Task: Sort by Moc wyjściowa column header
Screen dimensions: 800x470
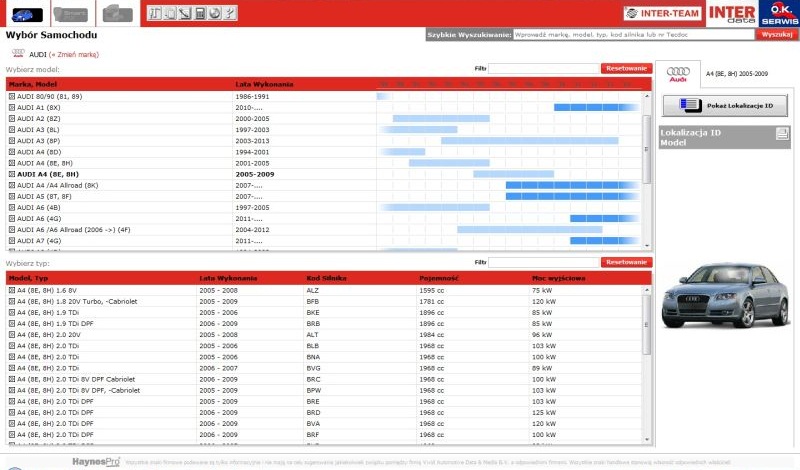Action: pyautogui.click(x=559, y=278)
